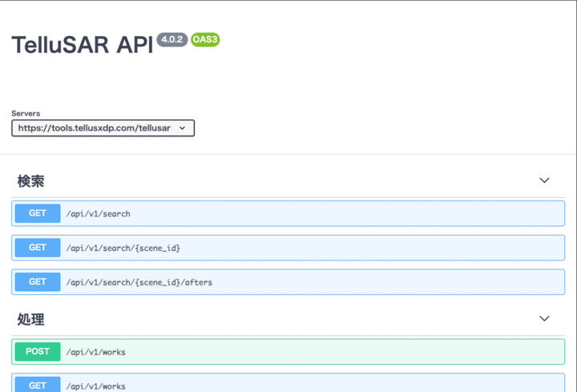
Task: Collapse the 検索 section chevron
Action: pos(544,180)
